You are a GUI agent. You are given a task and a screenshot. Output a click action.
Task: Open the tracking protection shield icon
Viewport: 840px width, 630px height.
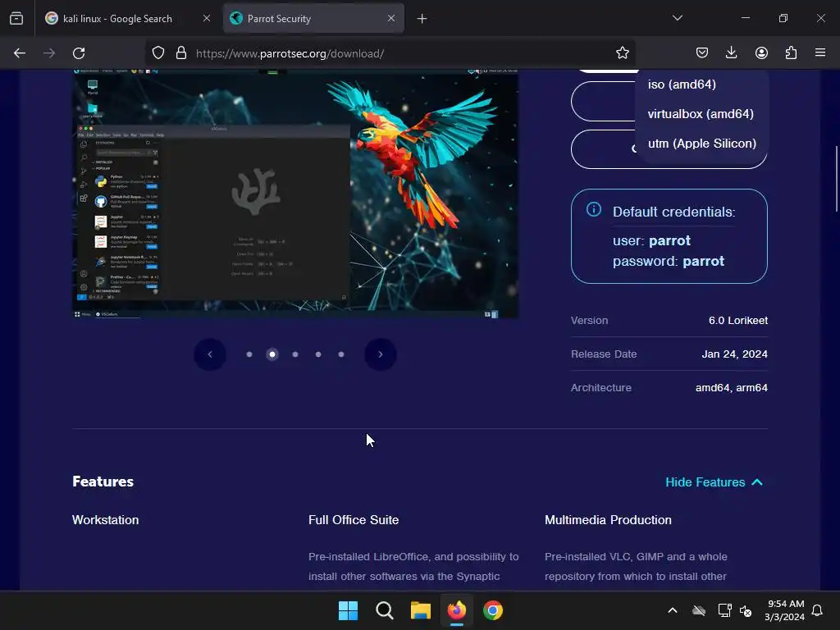click(x=158, y=53)
